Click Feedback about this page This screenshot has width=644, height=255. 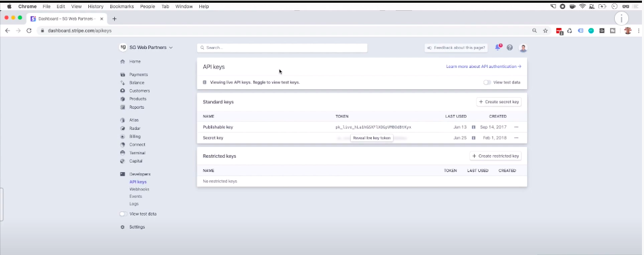456,48
